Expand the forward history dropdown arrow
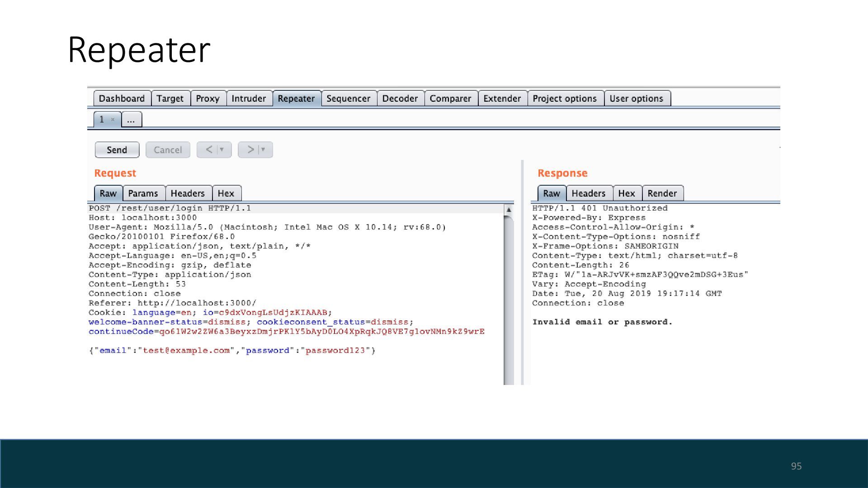The height and width of the screenshot is (488, 868). click(263, 150)
